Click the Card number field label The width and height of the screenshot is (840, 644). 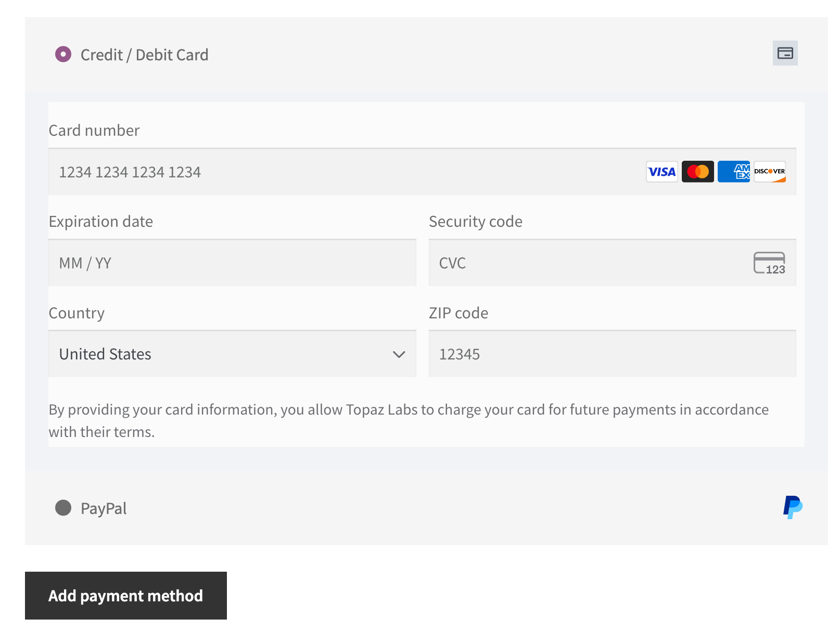94,130
